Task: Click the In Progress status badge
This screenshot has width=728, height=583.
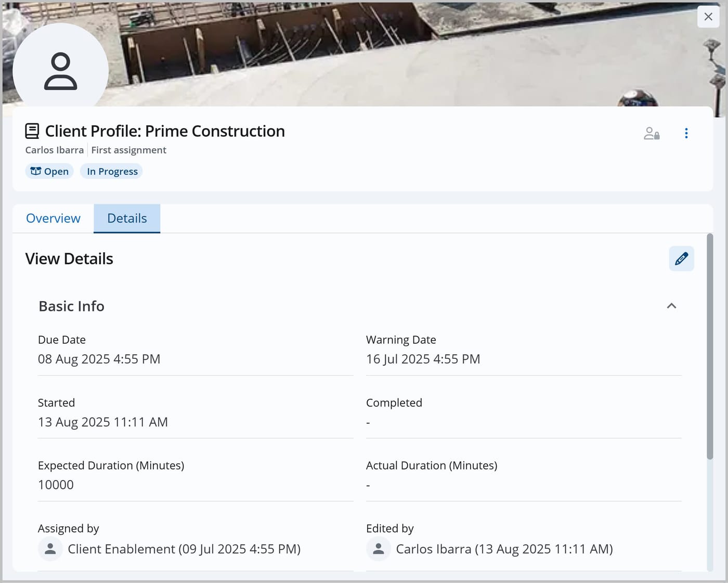Action: (x=112, y=171)
